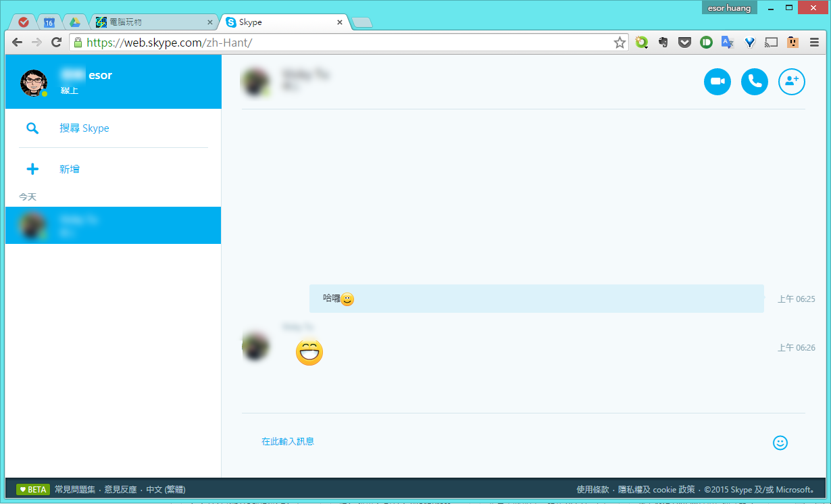Screen dimensions: 831x504
Task: Click the contact avatar in conversation header
Action: tap(255, 82)
